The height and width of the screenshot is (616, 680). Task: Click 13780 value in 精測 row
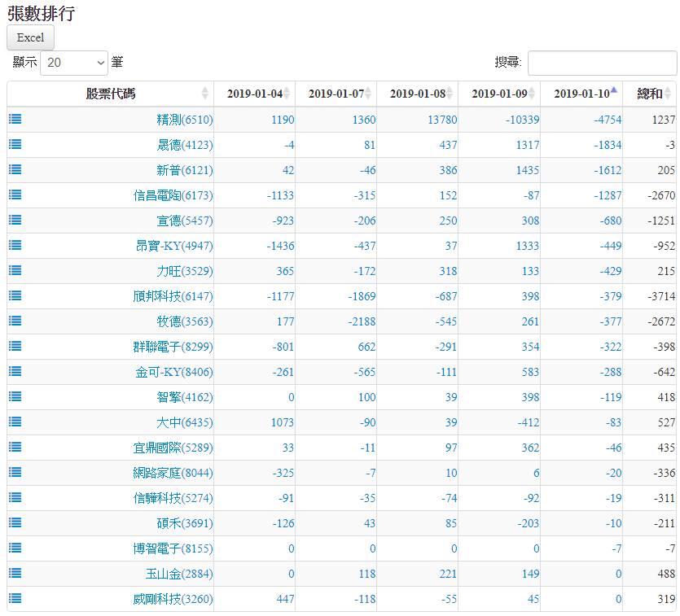[x=441, y=120]
